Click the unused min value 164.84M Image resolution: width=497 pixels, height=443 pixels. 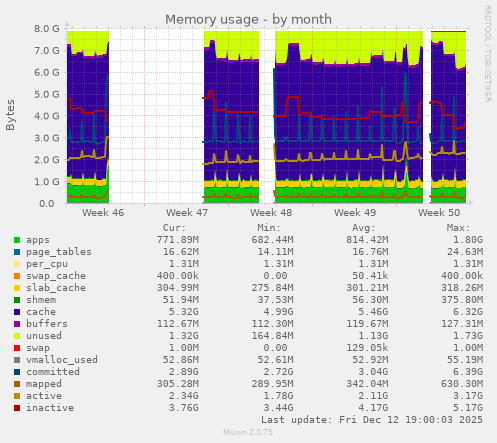pyautogui.click(x=272, y=336)
